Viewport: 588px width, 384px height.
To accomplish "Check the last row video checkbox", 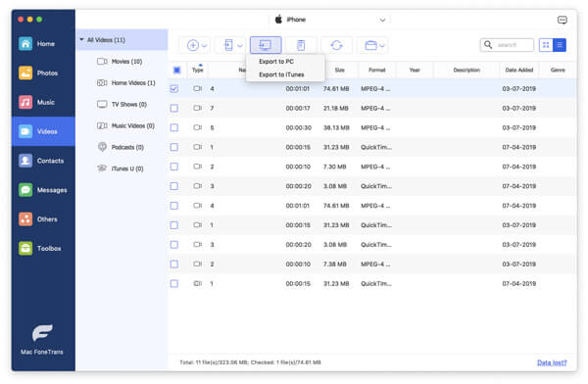I will (174, 283).
